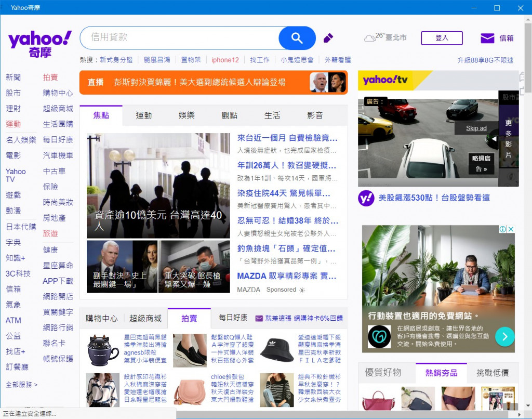Click the search input field
Screen dimensions: 532x419
[179, 38]
